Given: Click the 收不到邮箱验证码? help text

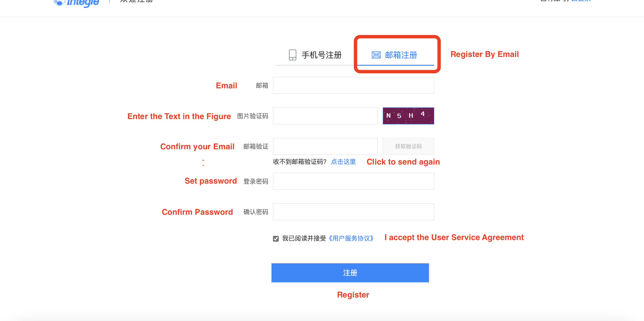Looking at the screenshot, I should 300,162.
